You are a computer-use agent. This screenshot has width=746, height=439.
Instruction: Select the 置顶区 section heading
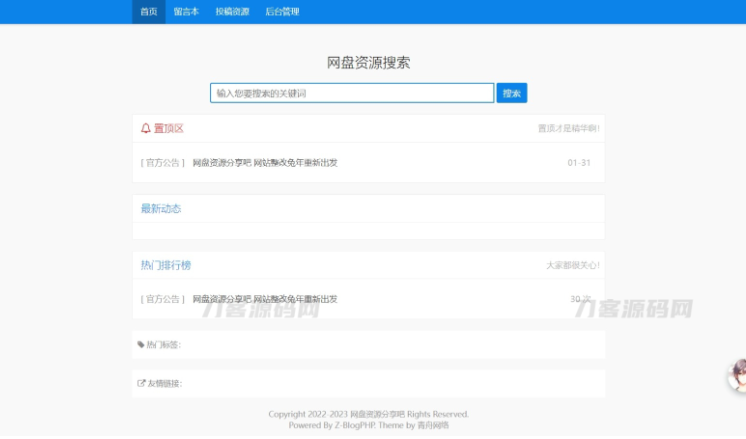(168, 128)
